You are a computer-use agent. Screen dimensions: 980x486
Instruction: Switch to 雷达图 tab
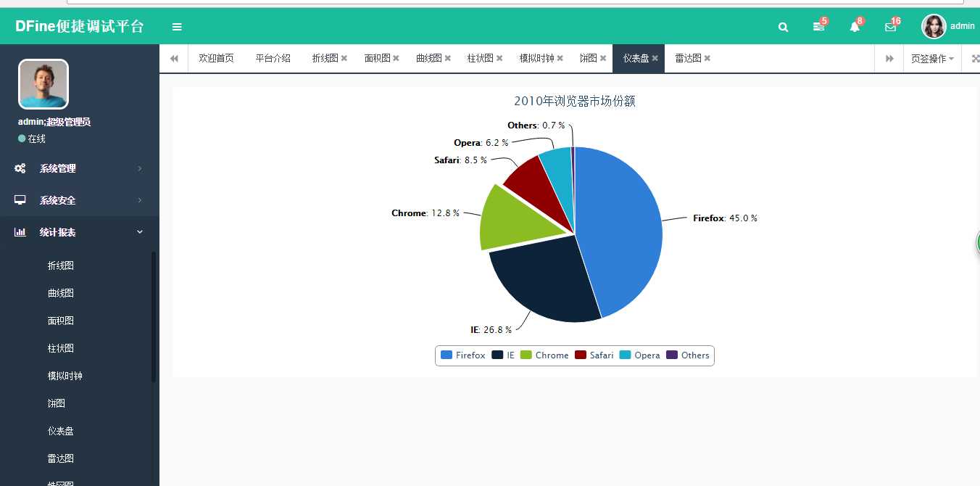(688, 58)
